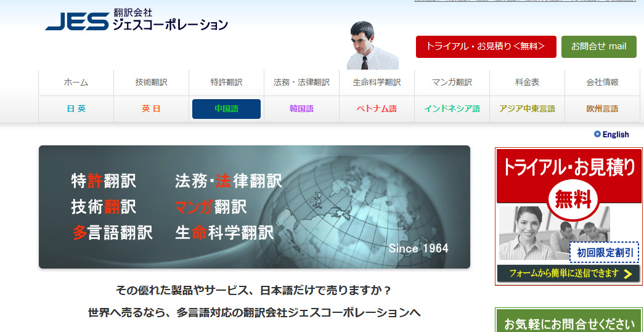
Task: Select the 日英 language tab
Action: coord(76,109)
